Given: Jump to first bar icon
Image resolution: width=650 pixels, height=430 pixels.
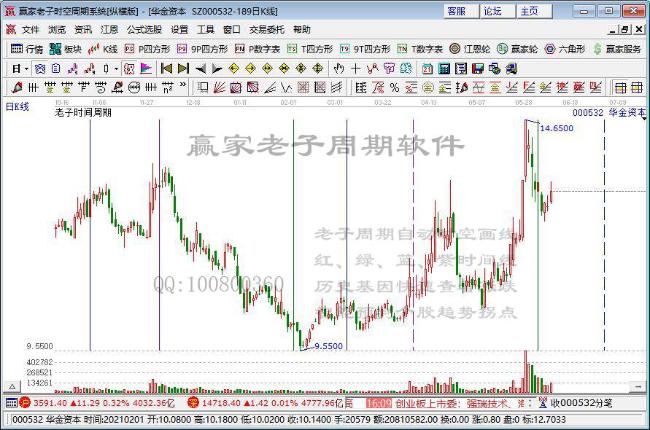Looking at the screenshot, I should pyautogui.click(x=166, y=68).
